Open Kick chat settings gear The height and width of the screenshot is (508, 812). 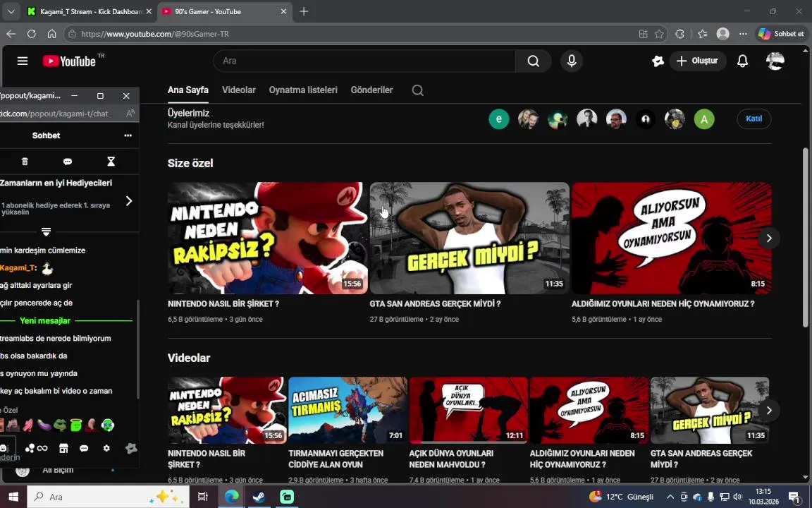point(106,448)
